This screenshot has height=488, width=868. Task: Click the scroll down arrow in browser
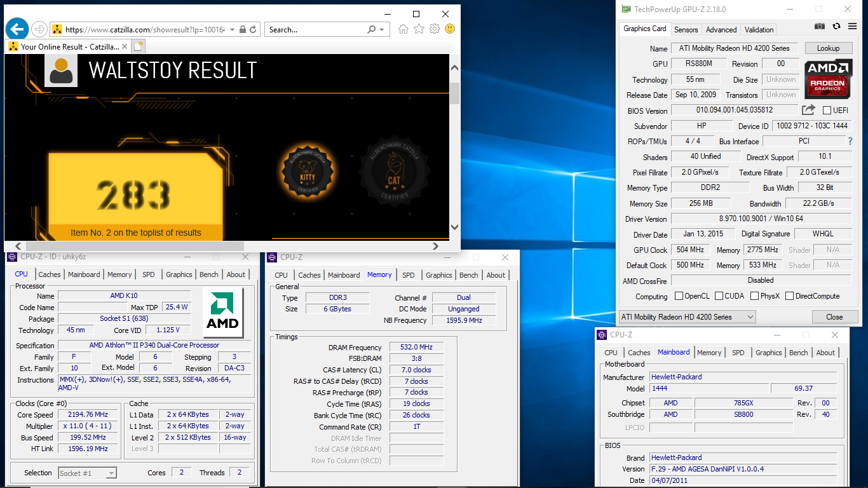[454, 227]
